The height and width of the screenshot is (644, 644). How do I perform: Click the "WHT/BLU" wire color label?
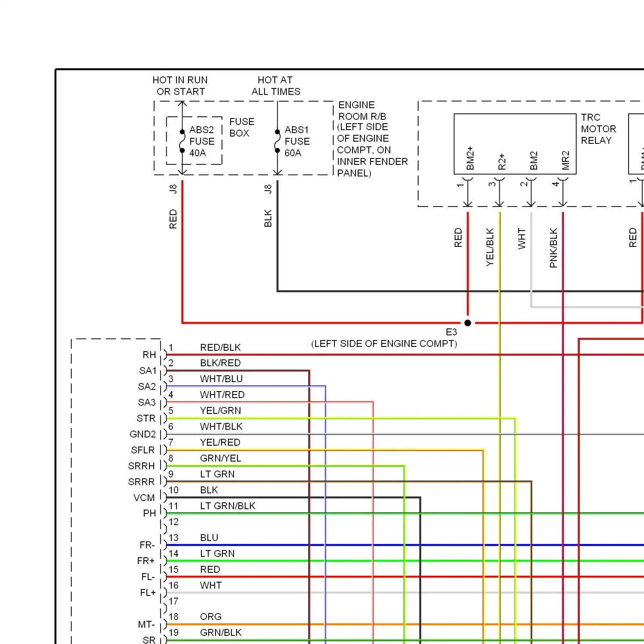coord(221,379)
